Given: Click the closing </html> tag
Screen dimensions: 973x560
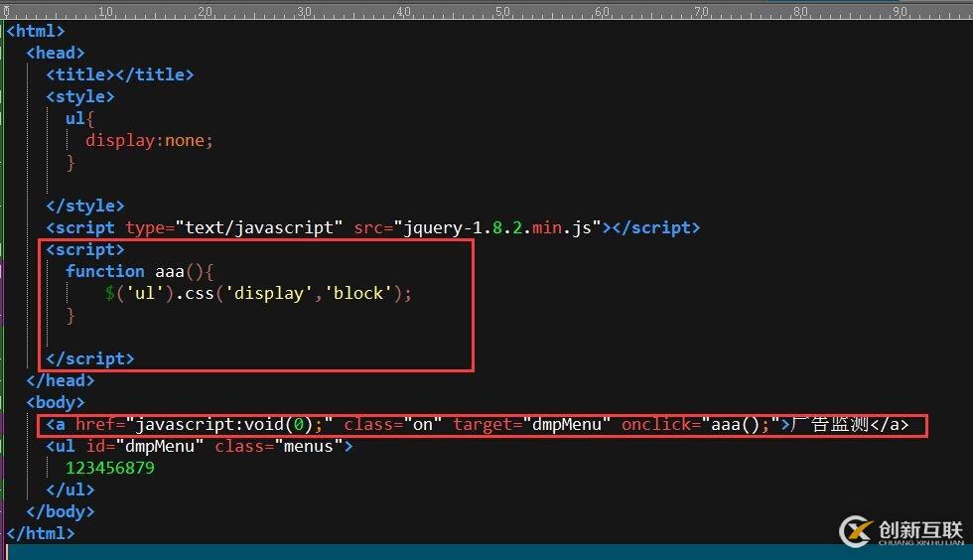Looking at the screenshot, I should pos(41,533).
